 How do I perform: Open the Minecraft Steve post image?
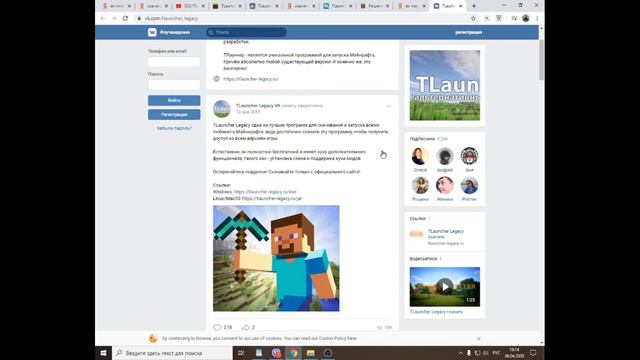pyautogui.click(x=276, y=258)
